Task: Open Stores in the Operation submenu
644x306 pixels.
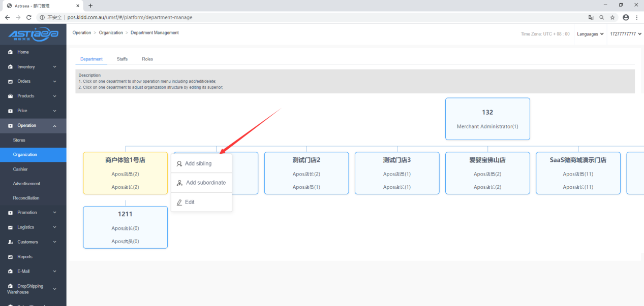Action: (x=19, y=140)
